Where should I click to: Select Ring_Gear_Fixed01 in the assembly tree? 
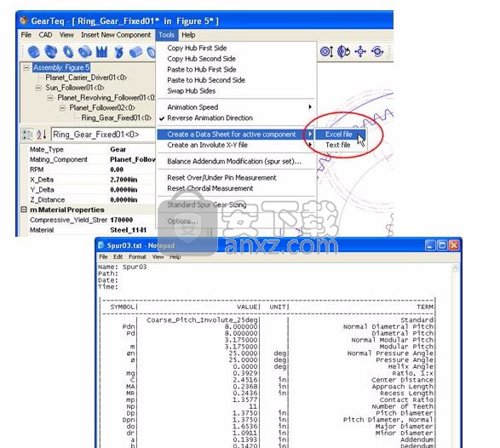click(x=117, y=118)
